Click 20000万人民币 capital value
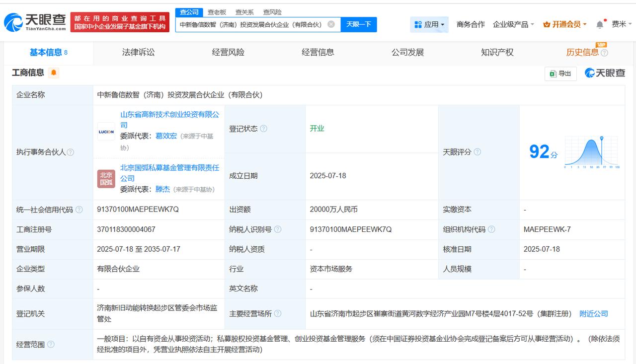The width and height of the screenshot is (636, 364). (x=333, y=210)
